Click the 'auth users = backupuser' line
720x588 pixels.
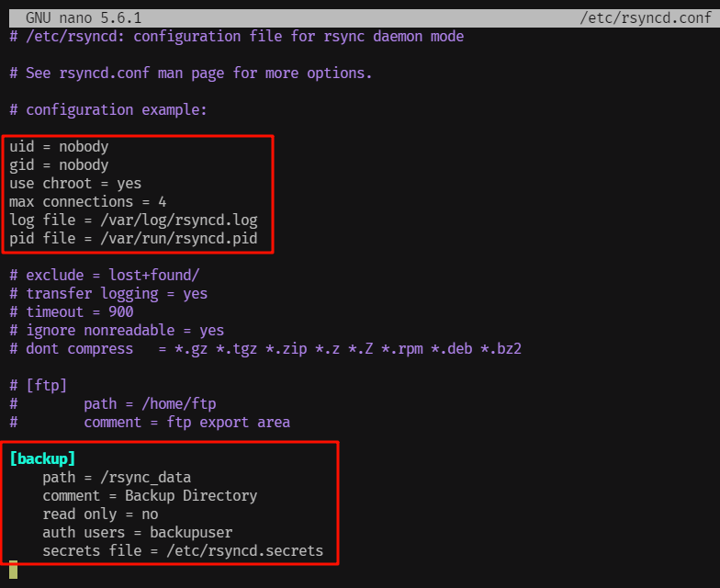click(138, 533)
